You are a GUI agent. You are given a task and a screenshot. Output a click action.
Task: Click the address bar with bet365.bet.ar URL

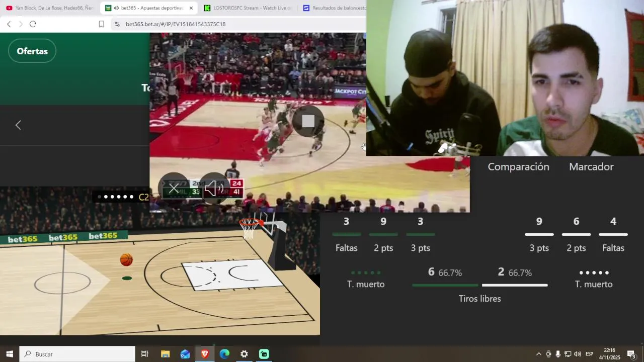(x=176, y=24)
